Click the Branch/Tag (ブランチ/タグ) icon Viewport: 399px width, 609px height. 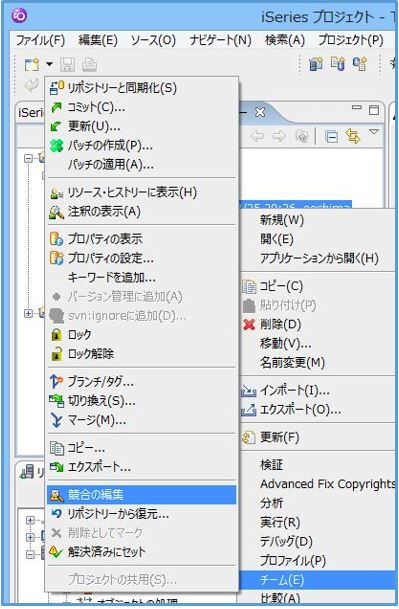[57, 381]
